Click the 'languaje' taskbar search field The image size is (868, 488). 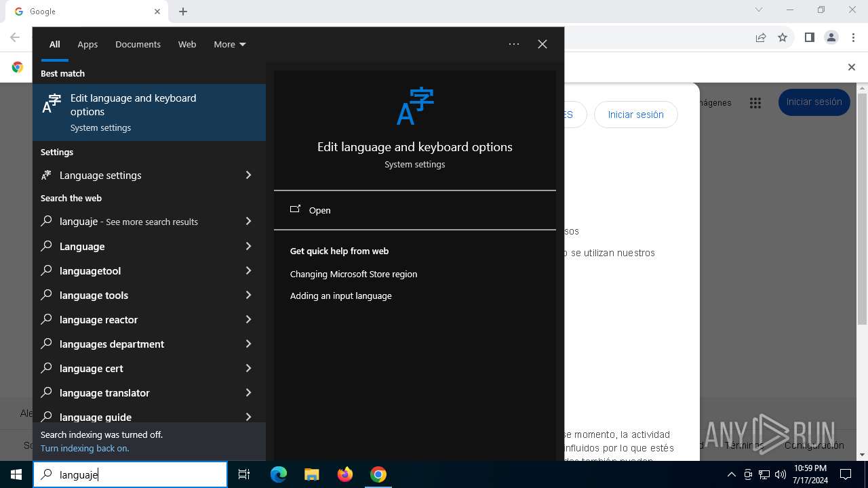pos(130,474)
